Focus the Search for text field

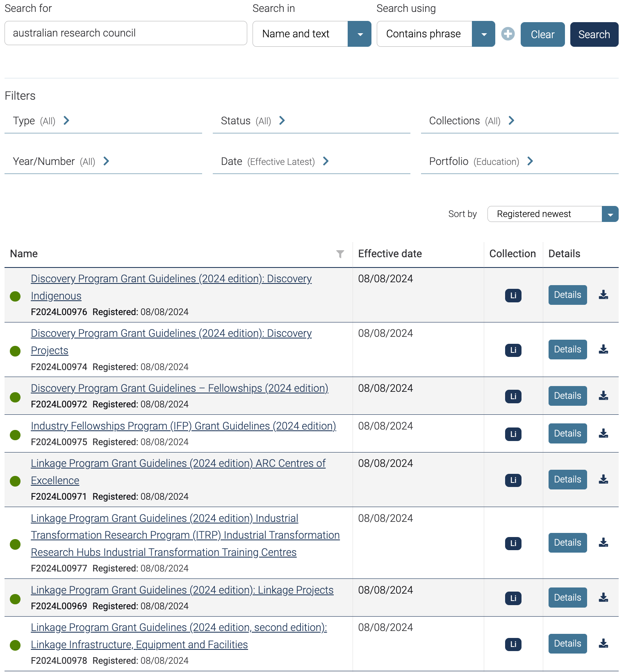pyautogui.click(x=126, y=33)
